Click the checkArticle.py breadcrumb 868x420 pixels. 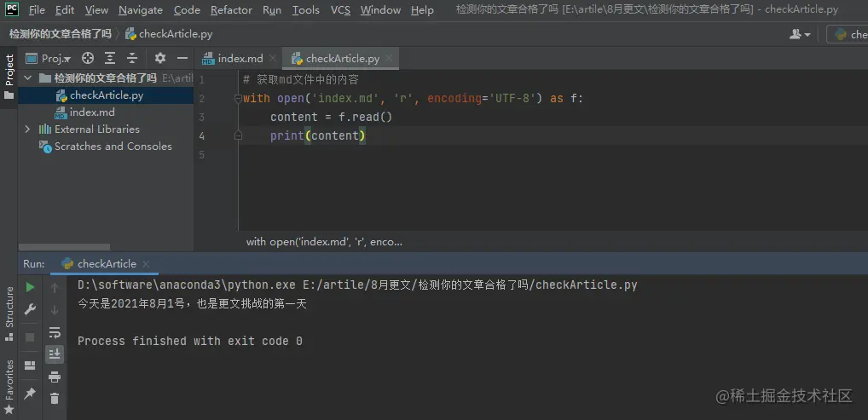click(x=169, y=34)
